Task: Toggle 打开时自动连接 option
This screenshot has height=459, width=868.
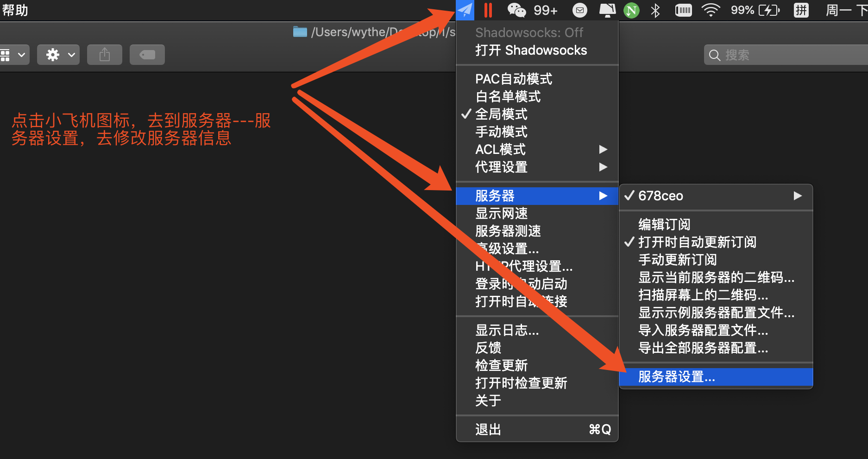Action: (x=537, y=301)
